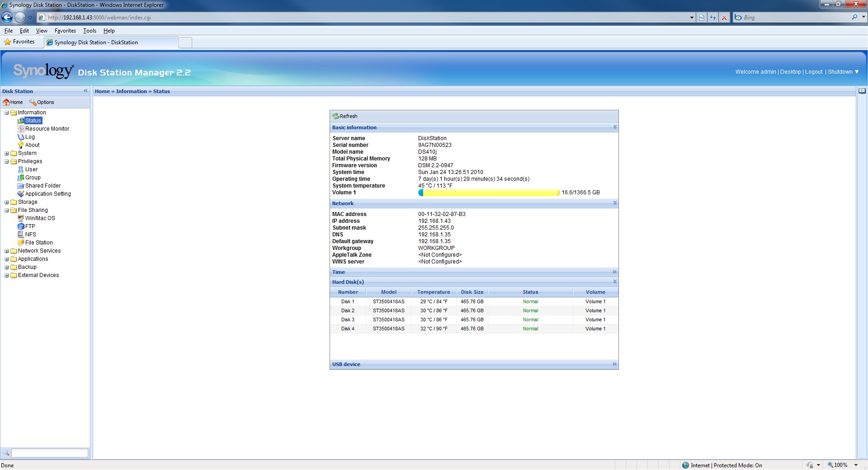Click the Group icon under Privileges
868x470 pixels.
tap(21, 178)
